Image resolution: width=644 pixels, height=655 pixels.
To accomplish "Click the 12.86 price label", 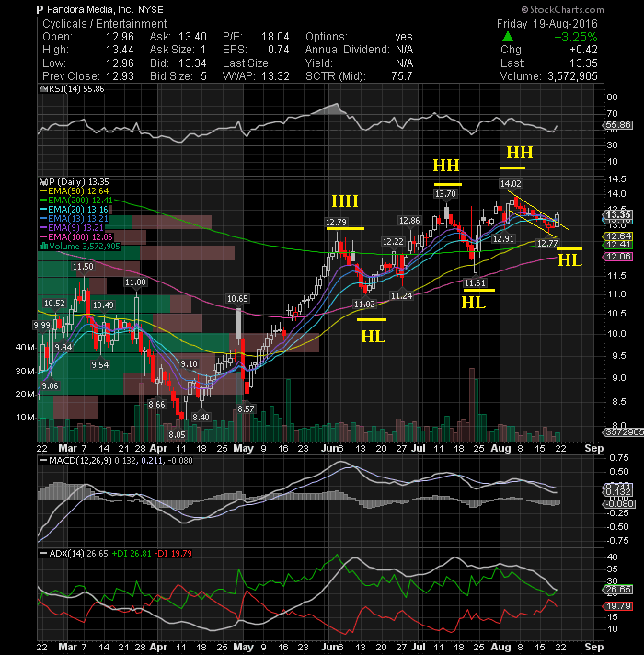I will [409, 221].
